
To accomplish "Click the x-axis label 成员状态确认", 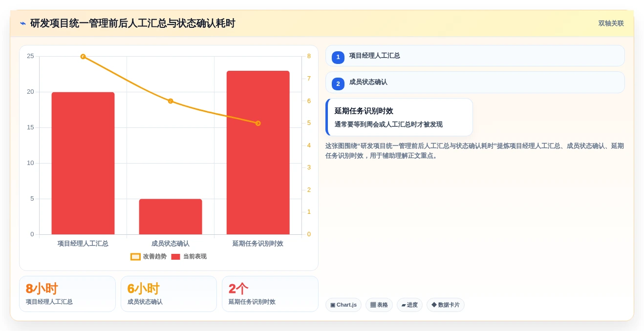I will pyautogui.click(x=171, y=244).
